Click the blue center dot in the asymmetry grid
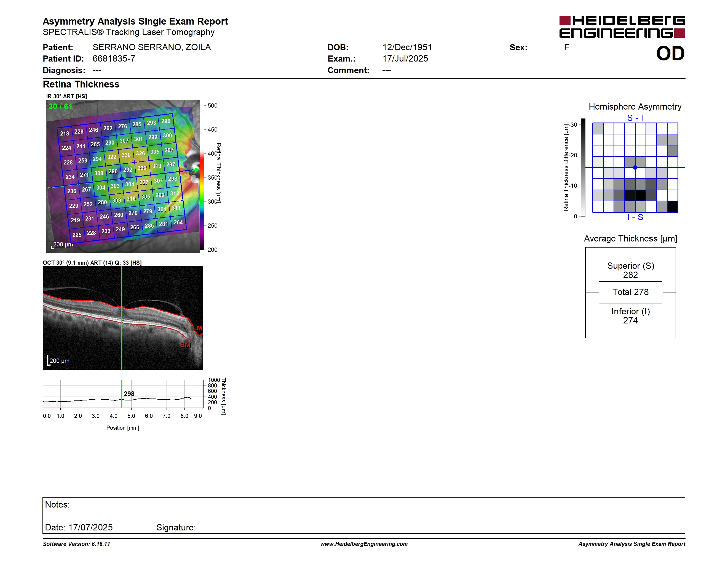This screenshot has height=563, width=728. [635, 168]
